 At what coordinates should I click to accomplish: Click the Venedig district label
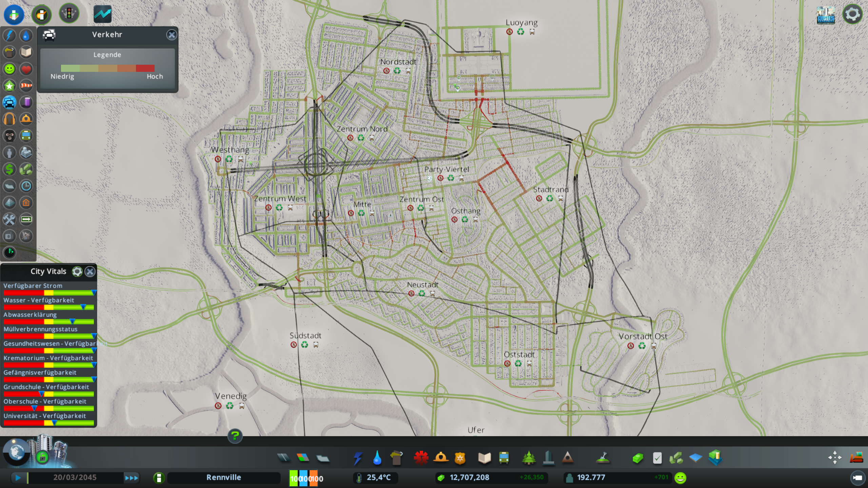[x=231, y=396]
